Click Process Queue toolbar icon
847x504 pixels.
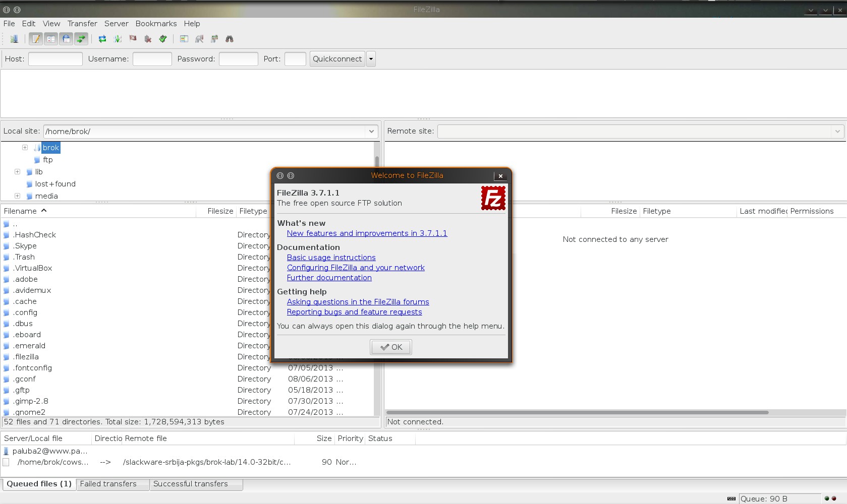118,39
